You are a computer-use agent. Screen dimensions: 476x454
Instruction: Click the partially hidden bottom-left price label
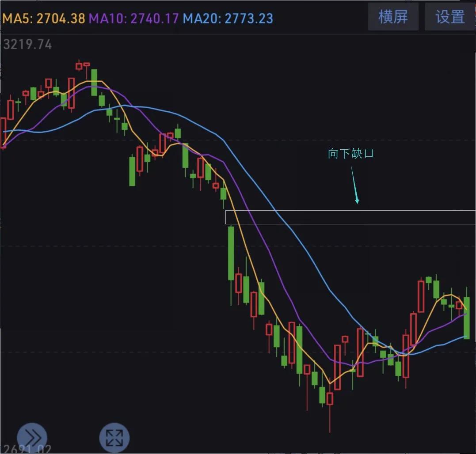tap(27, 450)
